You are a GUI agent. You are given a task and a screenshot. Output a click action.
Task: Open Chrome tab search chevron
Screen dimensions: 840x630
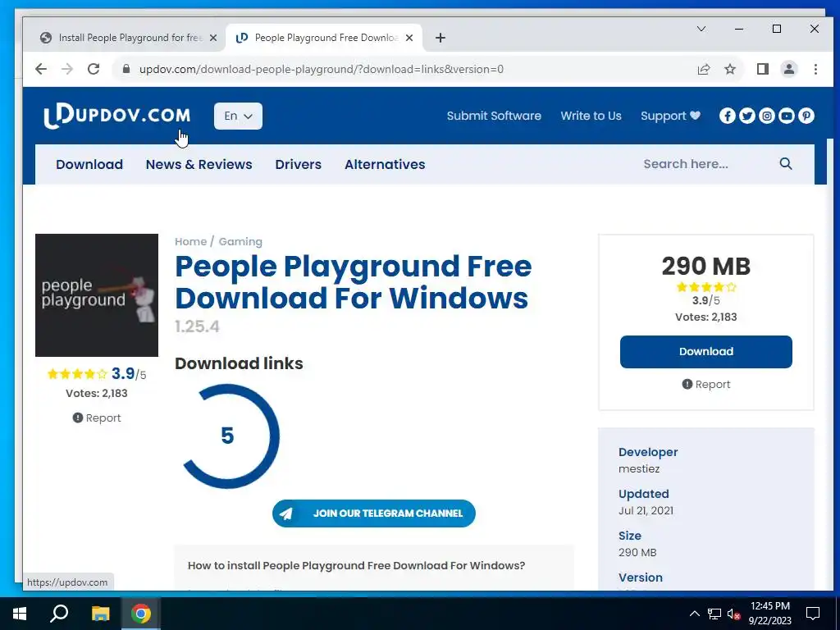click(701, 29)
